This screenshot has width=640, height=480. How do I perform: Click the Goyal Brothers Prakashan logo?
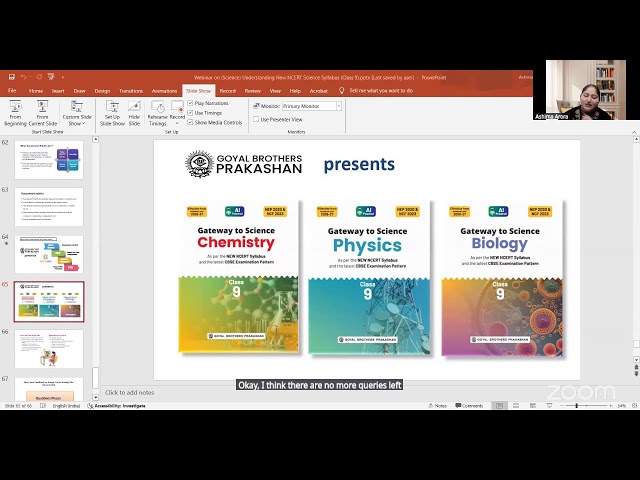pos(244,164)
